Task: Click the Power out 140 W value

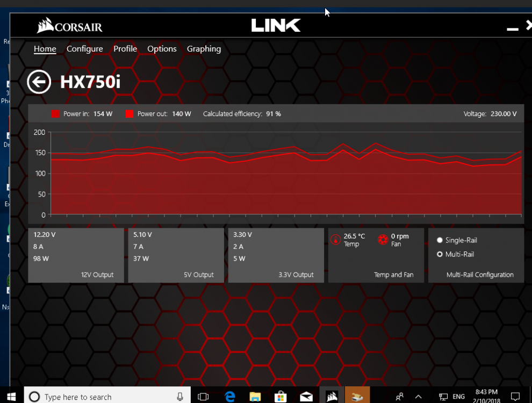Action: coord(182,114)
